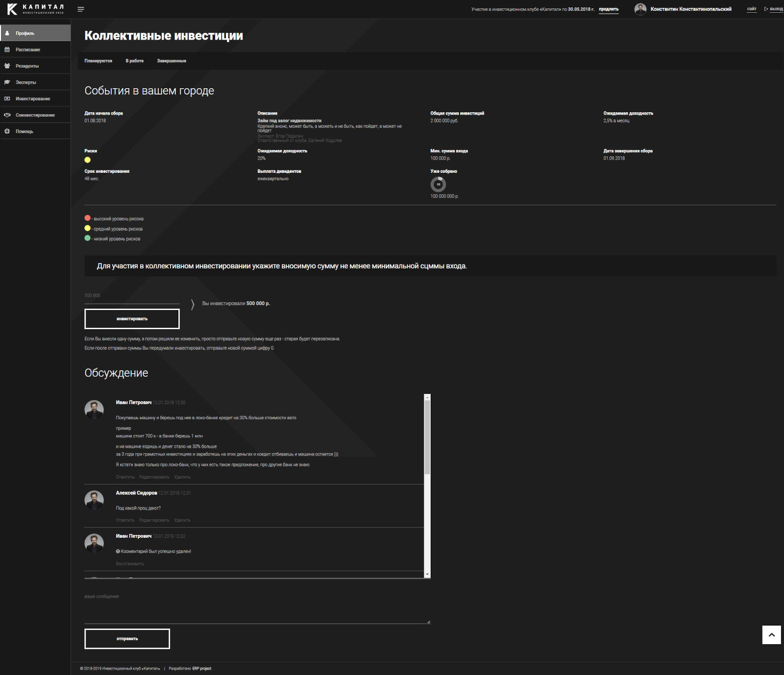This screenshot has width=784, height=675.
Task: Switch to the Планируются tab
Action: [98, 61]
